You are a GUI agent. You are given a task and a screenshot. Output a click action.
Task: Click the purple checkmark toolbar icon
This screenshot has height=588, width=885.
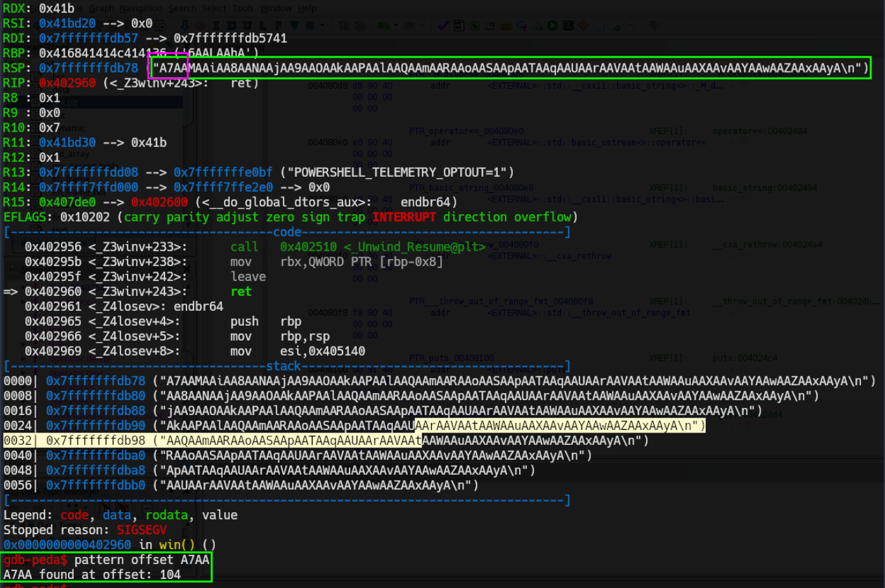(x=443, y=26)
